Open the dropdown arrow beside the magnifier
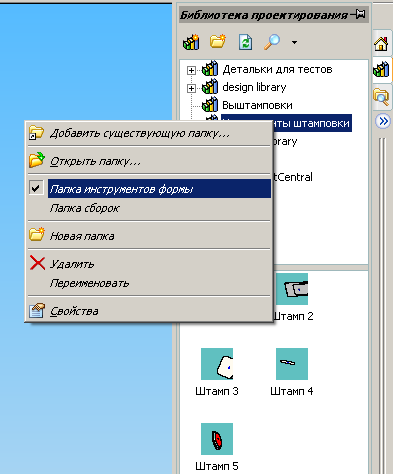Viewport: 393px width, 474px height. point(294,42)
